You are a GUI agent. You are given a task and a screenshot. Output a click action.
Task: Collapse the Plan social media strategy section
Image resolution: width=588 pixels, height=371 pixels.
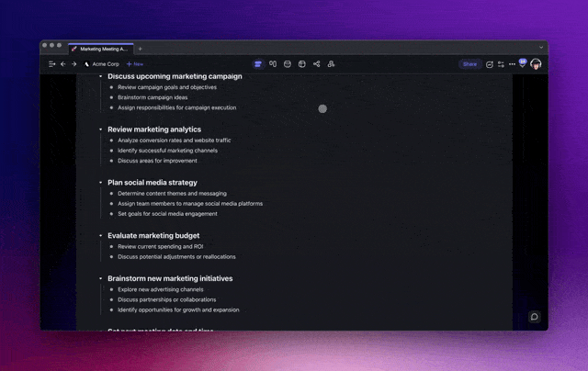click(101, 183)
